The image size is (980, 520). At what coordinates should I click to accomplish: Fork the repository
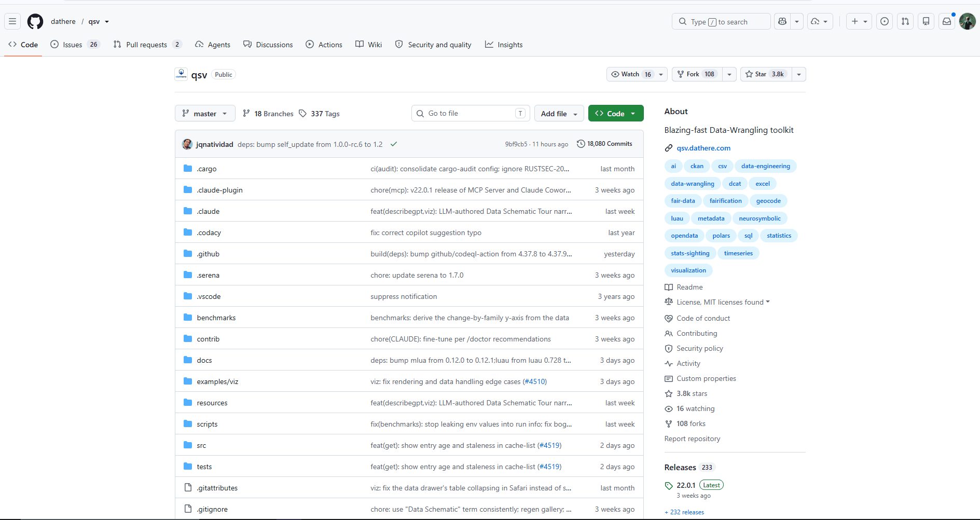(x=698, y=74)
